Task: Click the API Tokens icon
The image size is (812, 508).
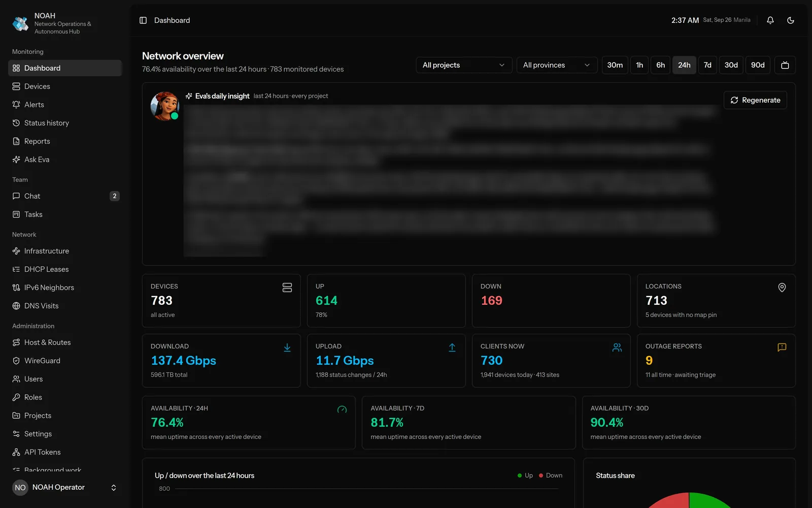Action: (16, 452)
